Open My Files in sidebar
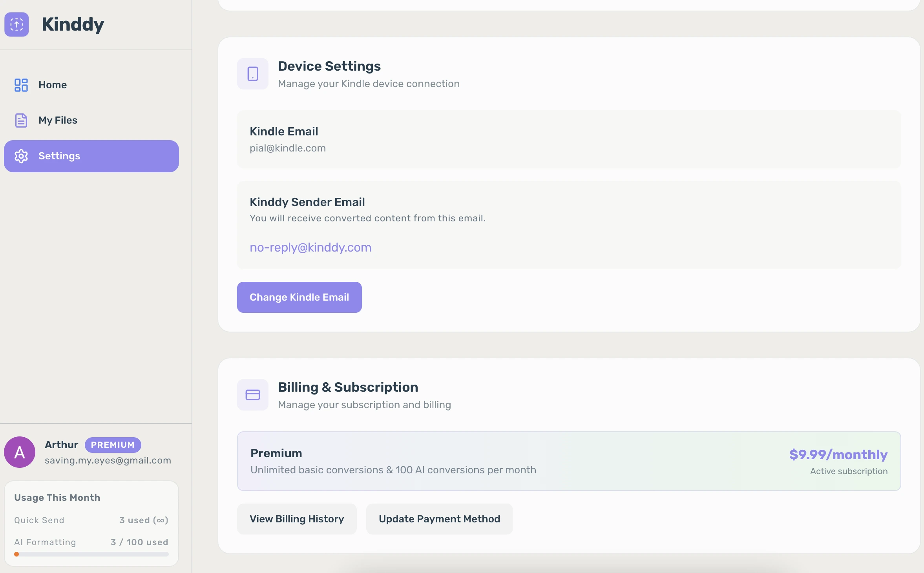924x573 pixels. (58, 120)
